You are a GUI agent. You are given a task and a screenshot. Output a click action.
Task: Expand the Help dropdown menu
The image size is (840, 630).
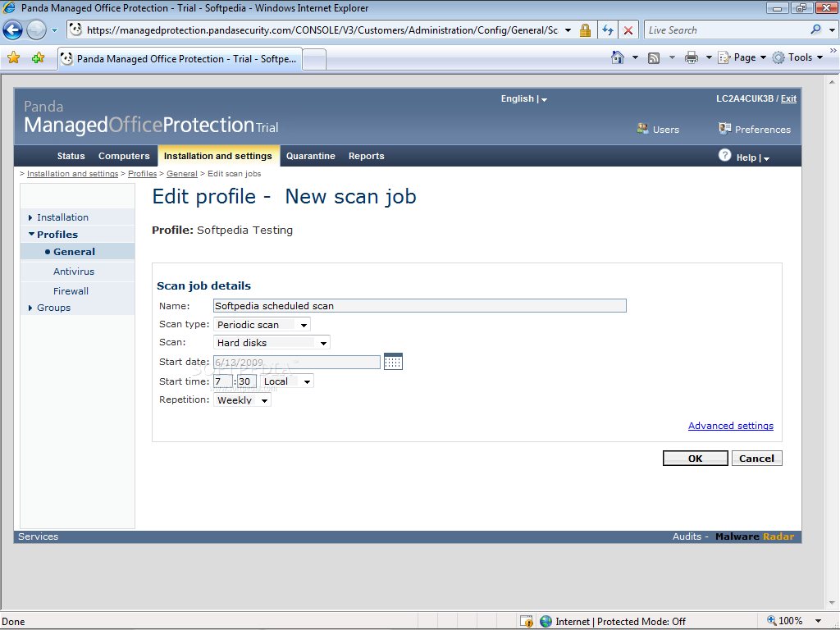click(x=753, y=157)
